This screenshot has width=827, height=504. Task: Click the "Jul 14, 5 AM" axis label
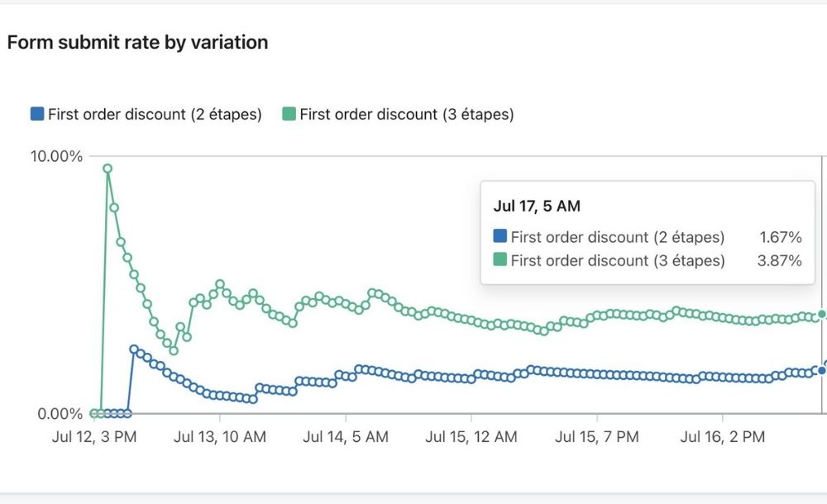(346, 436)
